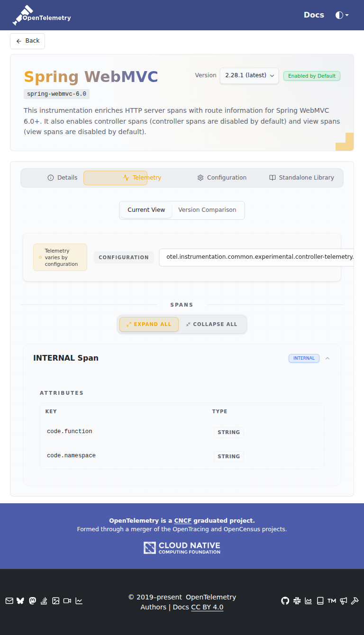Viewport: 364px width, 635px height.
Task: Go to Docs in the top navigation
Action: click(x=314, y=15)
